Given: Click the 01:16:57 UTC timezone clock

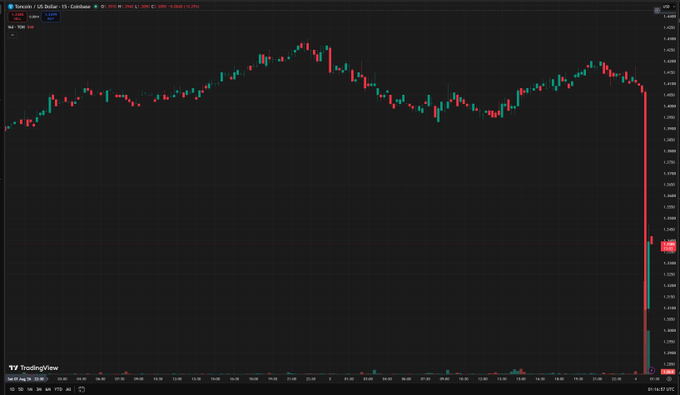Looking at the screenshot, I should [661, 389].
